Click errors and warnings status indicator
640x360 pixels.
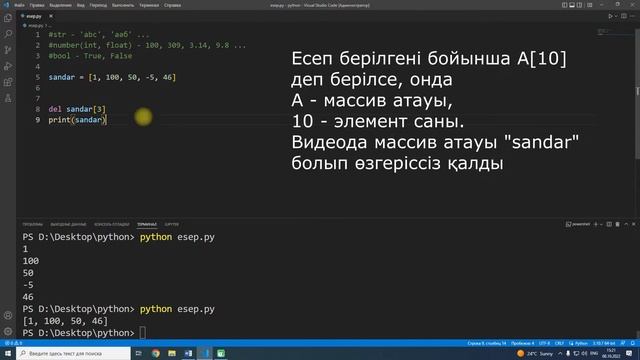pos(13,343)
